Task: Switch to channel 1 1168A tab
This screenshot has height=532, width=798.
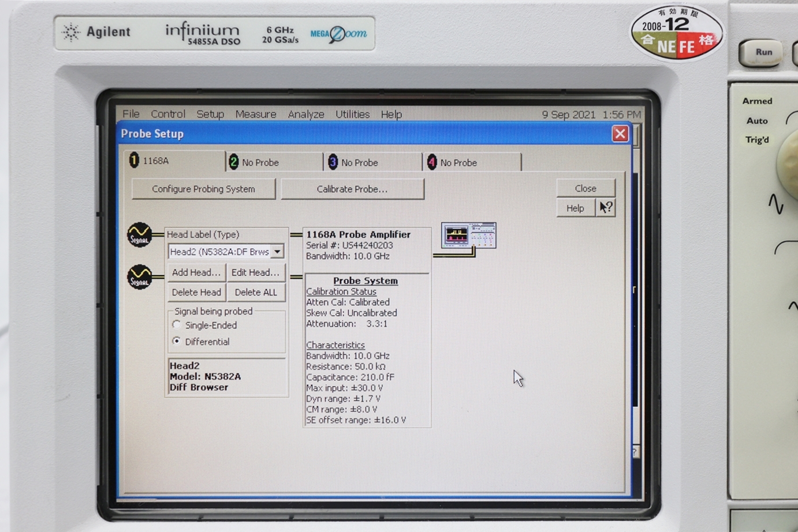Action: pyautogui.click(x=175, y=161)
